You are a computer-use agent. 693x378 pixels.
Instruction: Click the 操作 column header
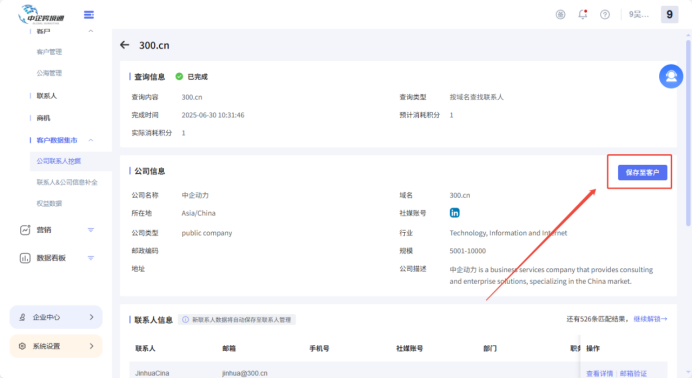[593, 348]
